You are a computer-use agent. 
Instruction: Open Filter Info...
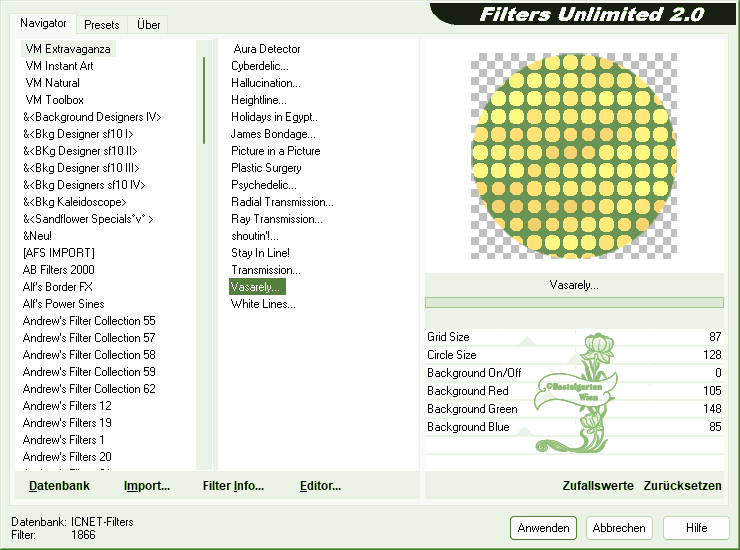pos(233,485)
